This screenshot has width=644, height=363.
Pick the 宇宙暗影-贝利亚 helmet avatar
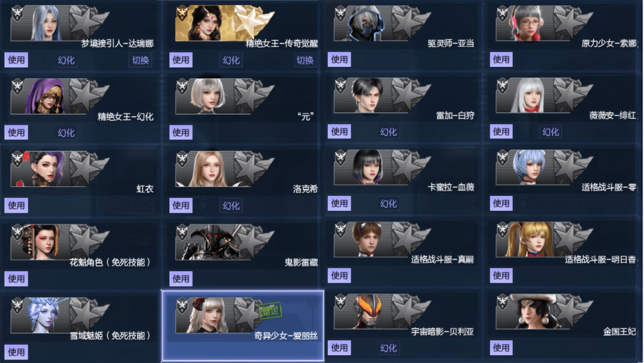[367, 312]
